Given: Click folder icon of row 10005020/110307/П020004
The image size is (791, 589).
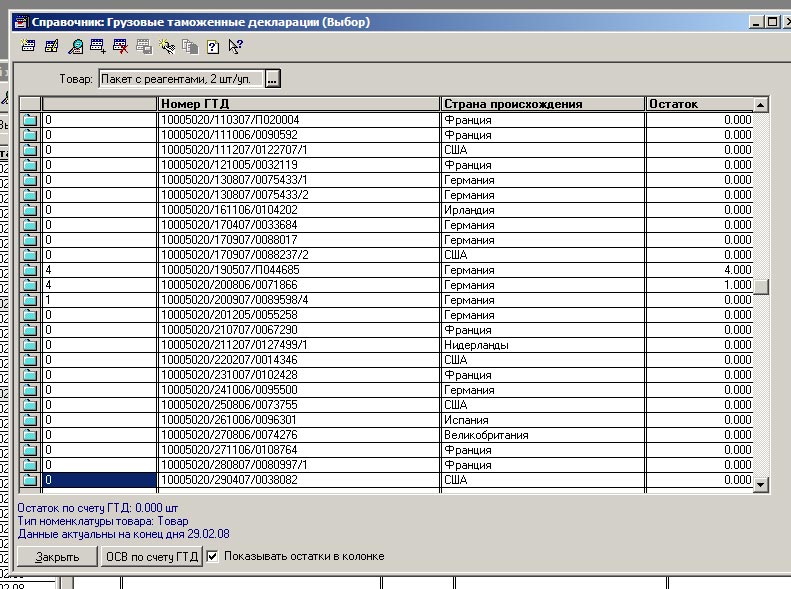Looking at the screenshot, I should click(x=30, y=120).
